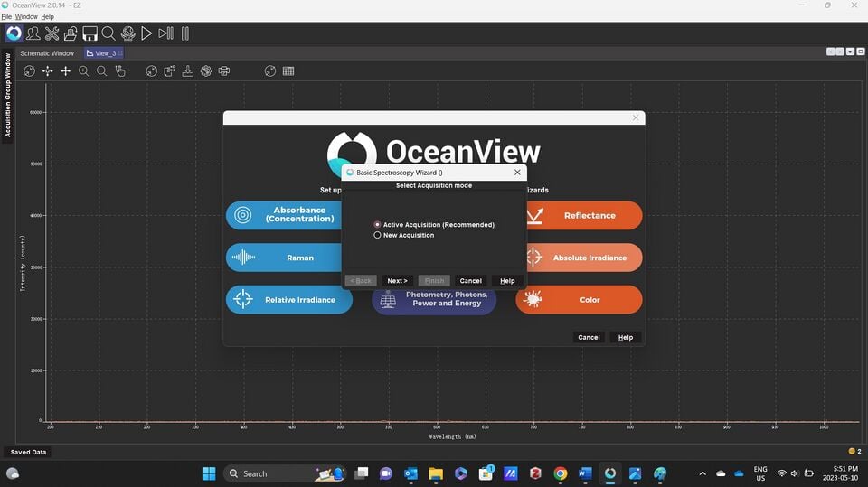The image size is (868, 487).
Task: Open Microsoft Word from the taskbar
Action: pyautogui.click(x=585, y=473)
